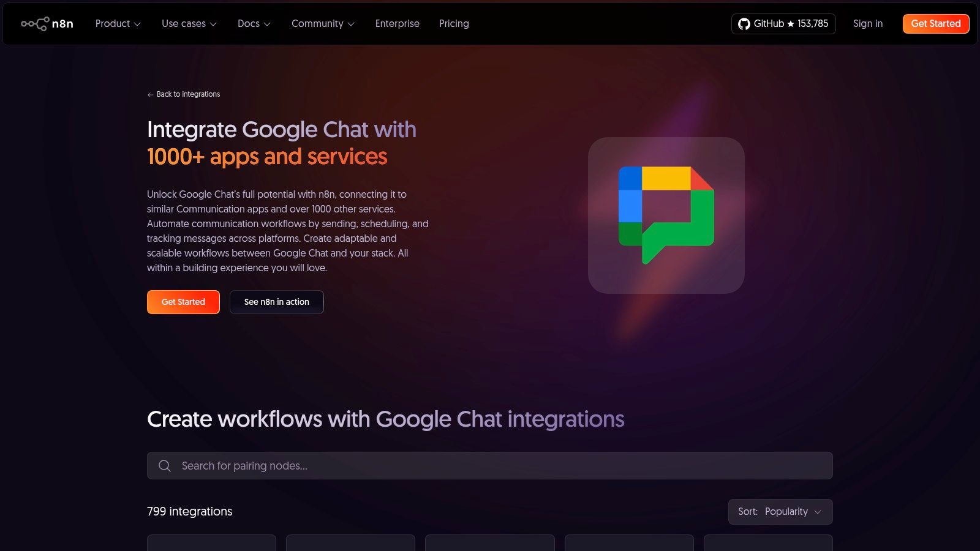Image resolution: width=980 pixels, height=551 pixels.
Task: Click the search magnifying glass icon
Action: coord(164,465)
